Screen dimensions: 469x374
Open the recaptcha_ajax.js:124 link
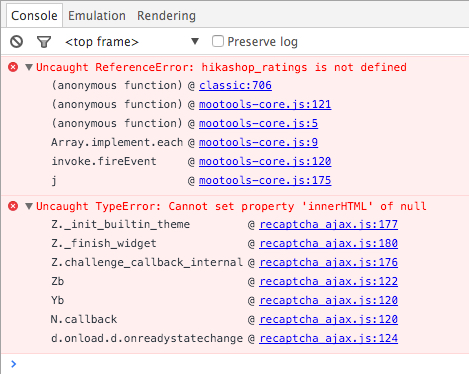(x=328, y=338)
